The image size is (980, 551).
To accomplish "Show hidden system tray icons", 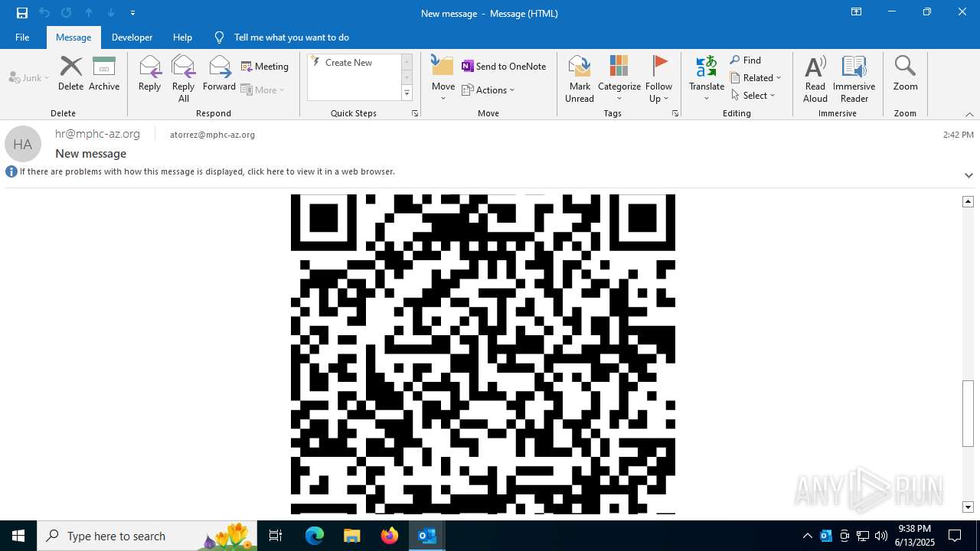I will click(807, 536).
